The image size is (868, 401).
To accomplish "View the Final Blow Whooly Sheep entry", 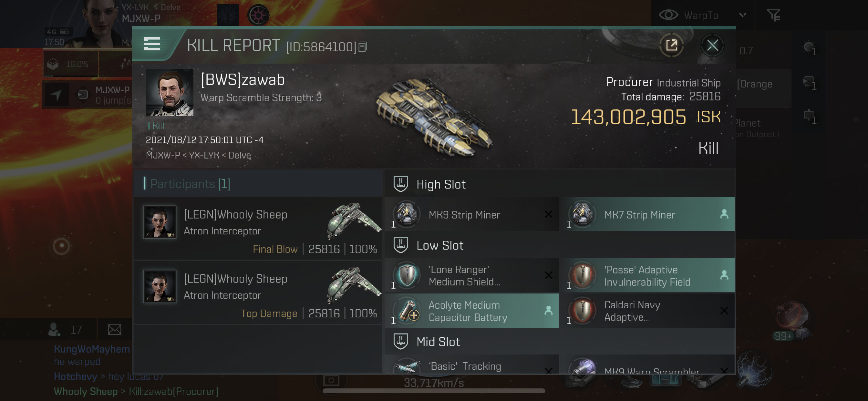I will coord(258,229).
